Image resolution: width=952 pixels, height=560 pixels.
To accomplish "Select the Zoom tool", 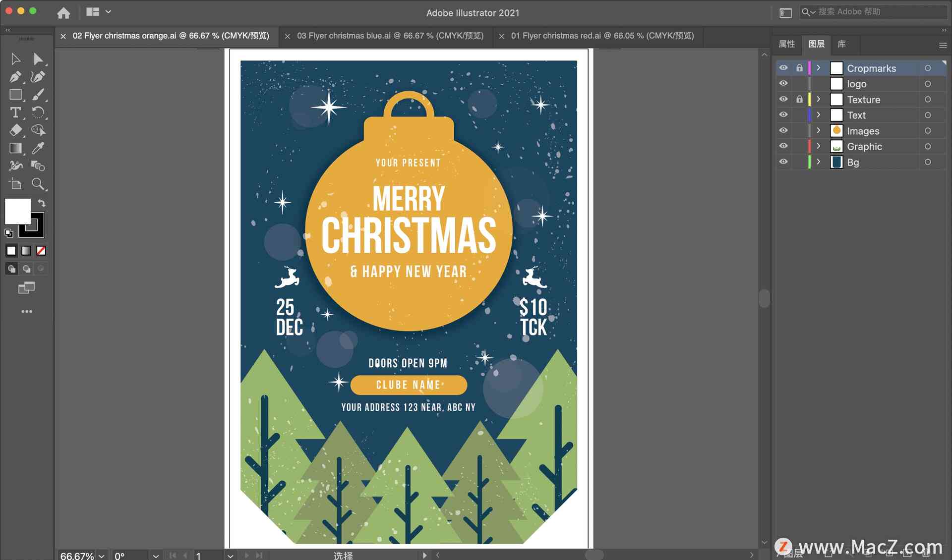I will [x=38, y=183].
